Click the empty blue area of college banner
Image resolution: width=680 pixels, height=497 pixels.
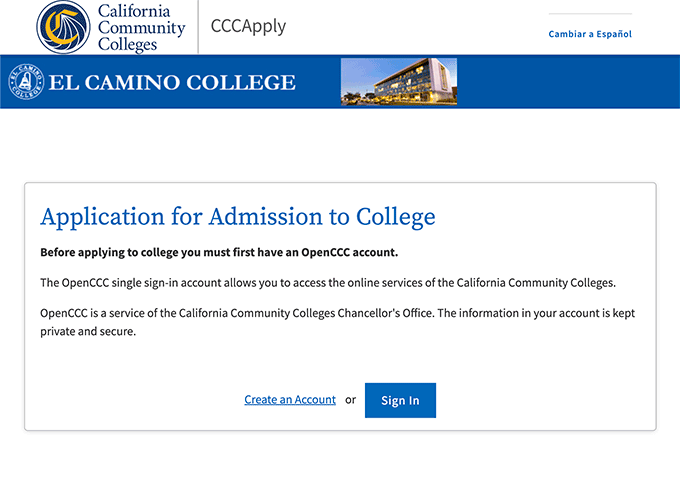pyautogui.click(x=568, y=82)
